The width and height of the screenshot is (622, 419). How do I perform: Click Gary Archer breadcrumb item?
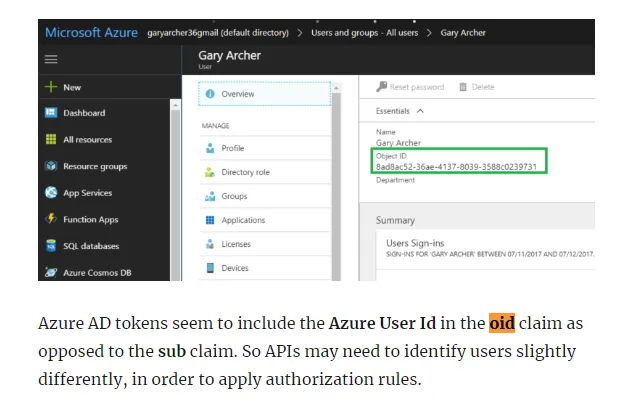pyautogui.click(x=463, y=33)
